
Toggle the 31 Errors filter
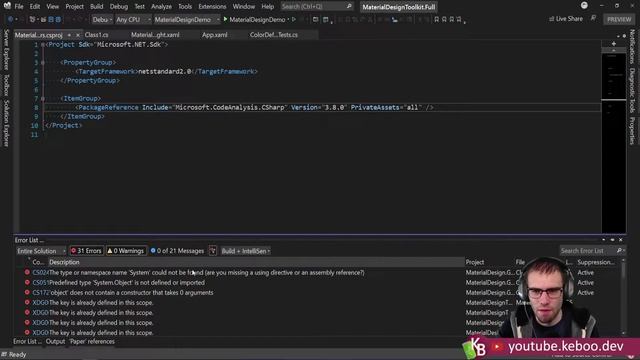pyautogui.click(x=86, y=251)
